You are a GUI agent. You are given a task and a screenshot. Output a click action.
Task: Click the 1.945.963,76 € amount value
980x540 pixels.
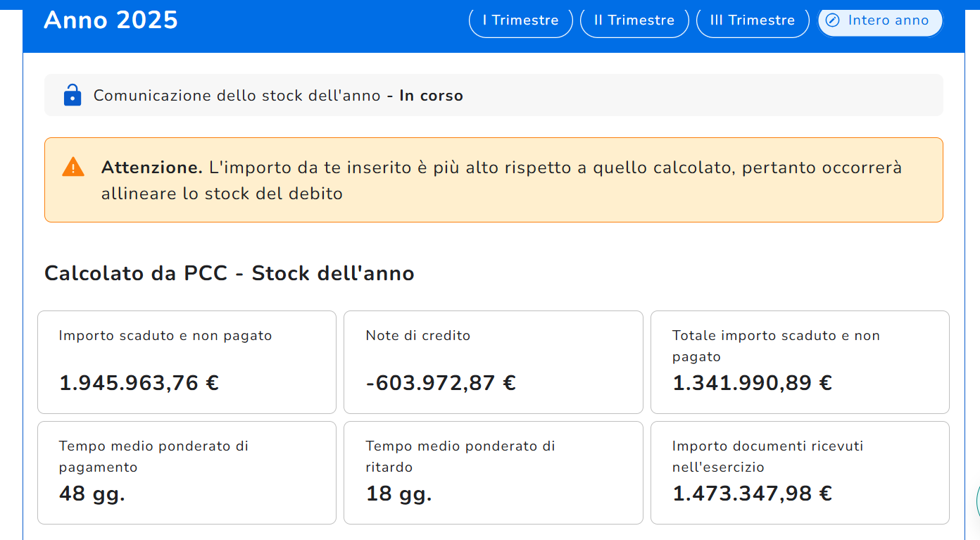click(139, 383)
